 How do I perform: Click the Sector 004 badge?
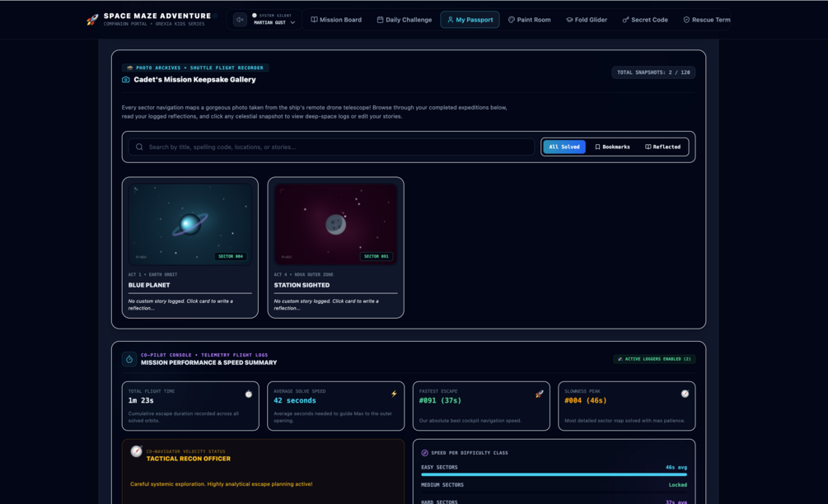(231, 256)
